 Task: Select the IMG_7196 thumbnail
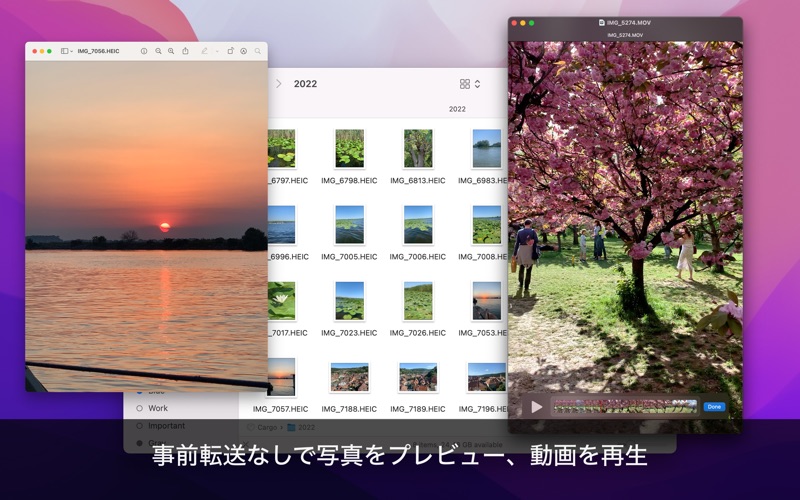pos(487,377)
